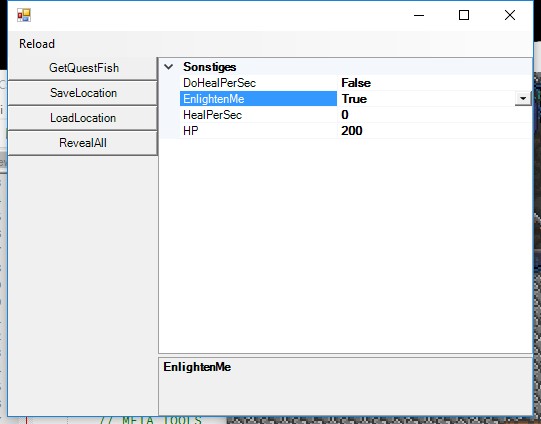Select the HP property row
Image resolution: width=541 pixels, height=424 pixels.
click(x=355, y=131)
